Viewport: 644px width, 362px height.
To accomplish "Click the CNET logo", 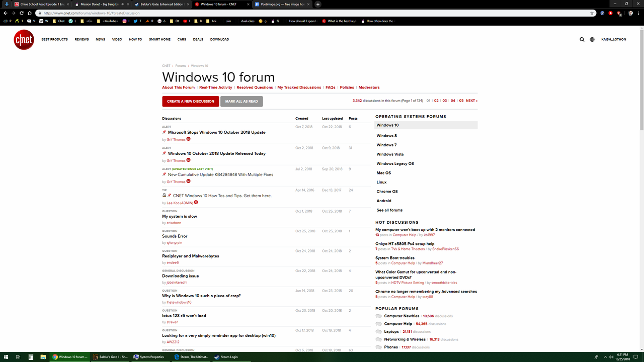I will coord(23,39).
